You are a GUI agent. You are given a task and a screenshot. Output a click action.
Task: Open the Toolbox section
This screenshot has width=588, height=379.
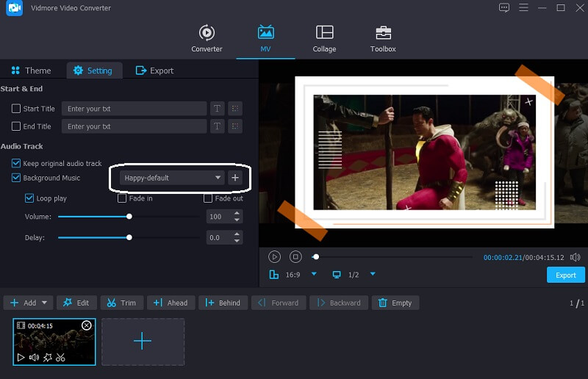click(x=383, y=39)
